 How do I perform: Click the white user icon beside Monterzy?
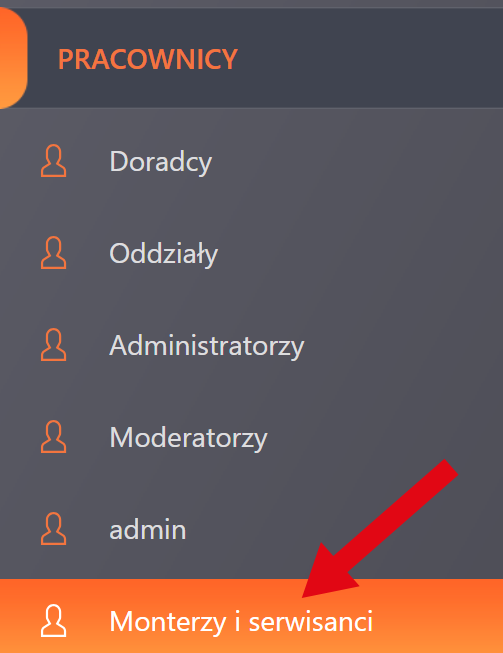coord(53,621)
